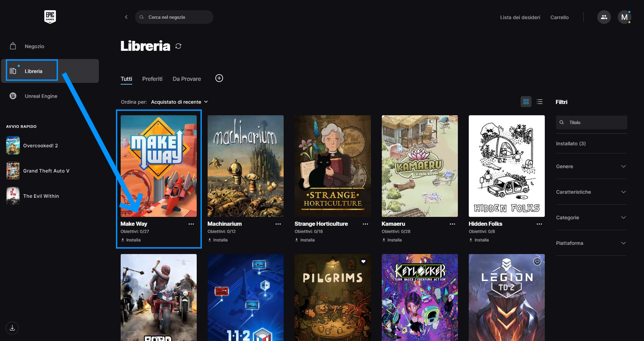Click the Negozio shopping bag icon
Image resolution: width=644 pixels, height=341 pixels.
click(13, 46)
